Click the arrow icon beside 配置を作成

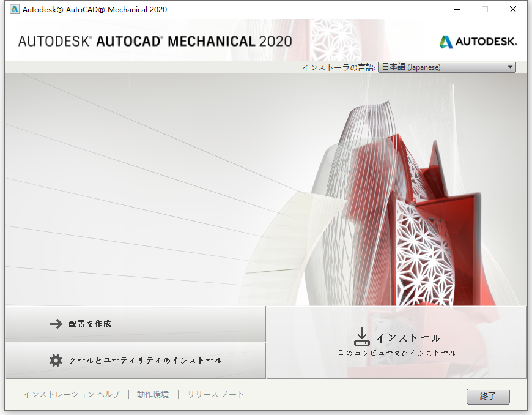pos(56,324)
